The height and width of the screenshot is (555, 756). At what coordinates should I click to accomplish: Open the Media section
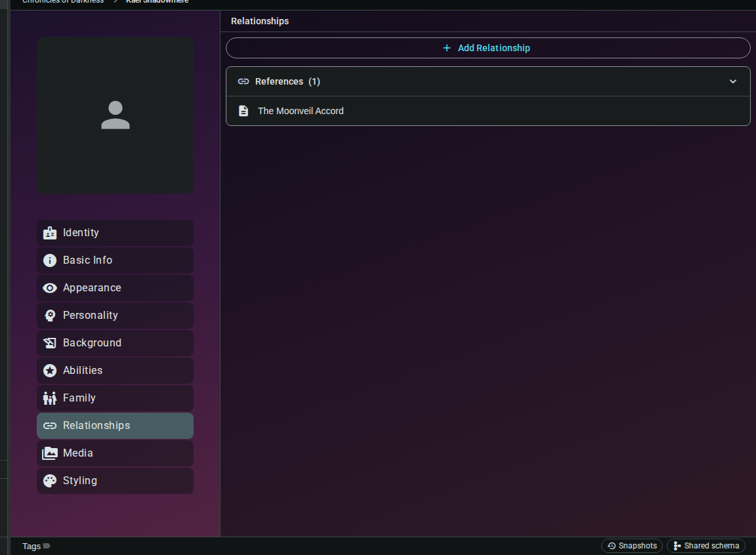115,453
